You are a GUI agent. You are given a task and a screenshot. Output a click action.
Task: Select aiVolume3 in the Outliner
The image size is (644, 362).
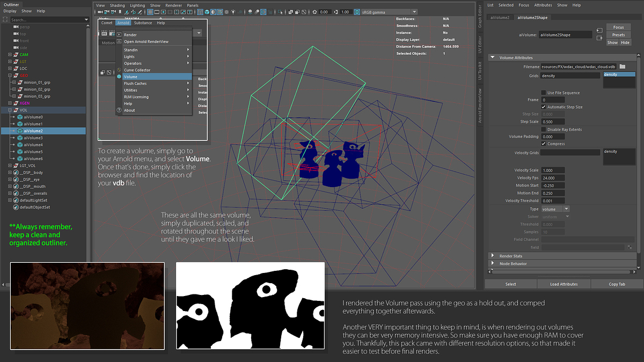[33, 138]
